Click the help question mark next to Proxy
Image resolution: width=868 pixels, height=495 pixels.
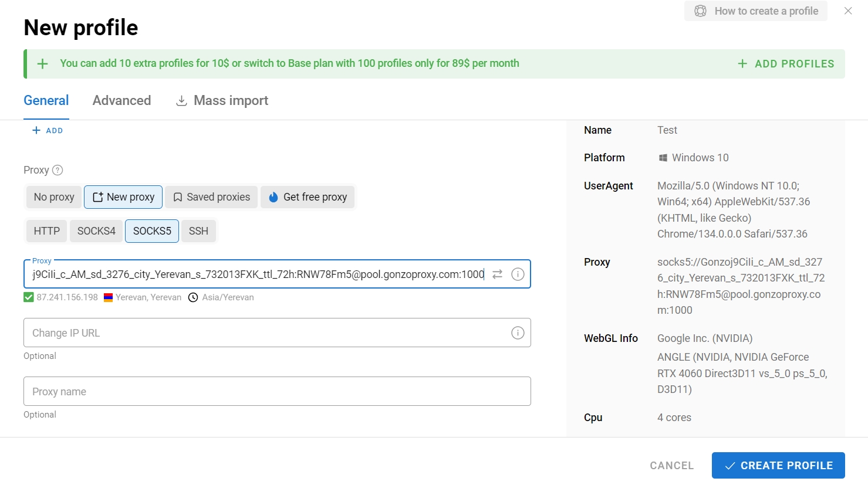coord(58,170)
